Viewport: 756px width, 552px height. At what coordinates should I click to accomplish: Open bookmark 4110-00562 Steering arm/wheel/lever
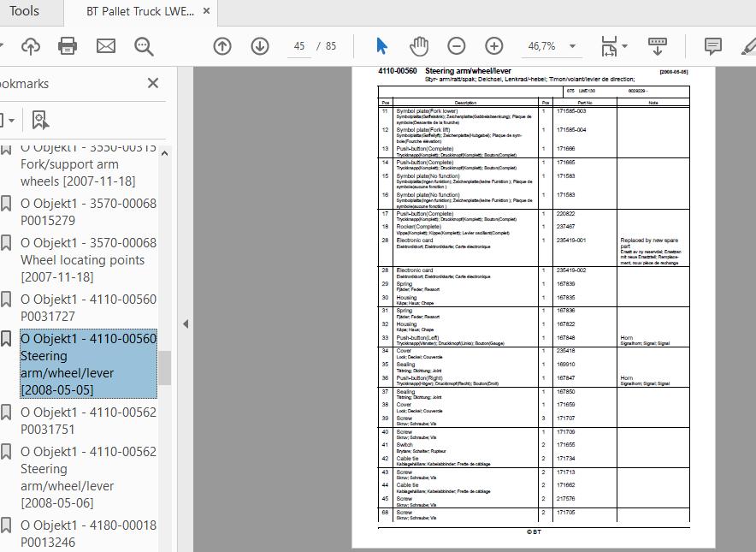(88, 477)
